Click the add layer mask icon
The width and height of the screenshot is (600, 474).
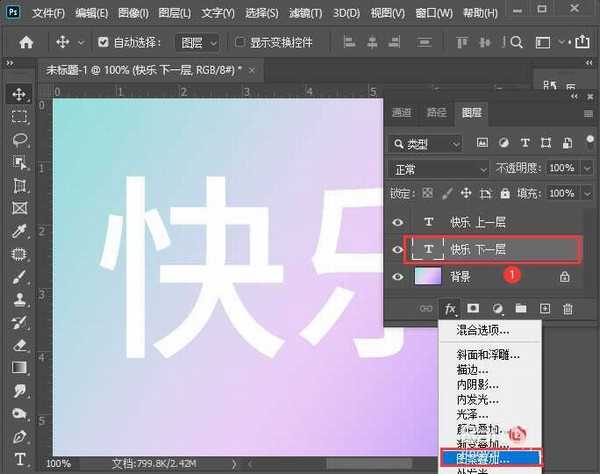point(474,309)
